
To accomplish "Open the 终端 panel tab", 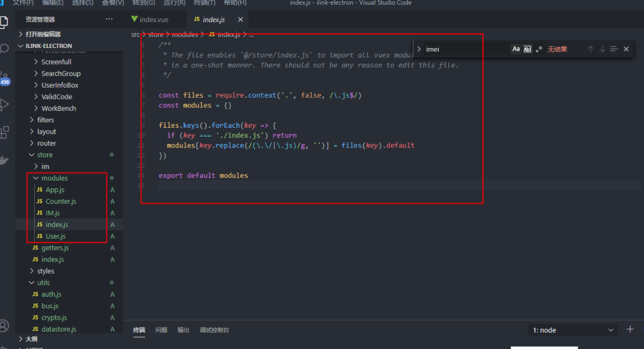I will point(139,330).
